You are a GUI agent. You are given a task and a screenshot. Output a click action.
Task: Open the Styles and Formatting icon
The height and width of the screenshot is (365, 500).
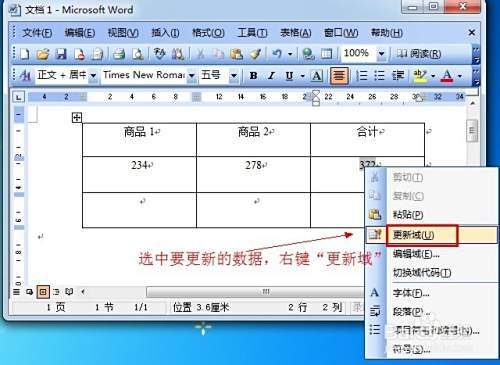click(25, 76)
